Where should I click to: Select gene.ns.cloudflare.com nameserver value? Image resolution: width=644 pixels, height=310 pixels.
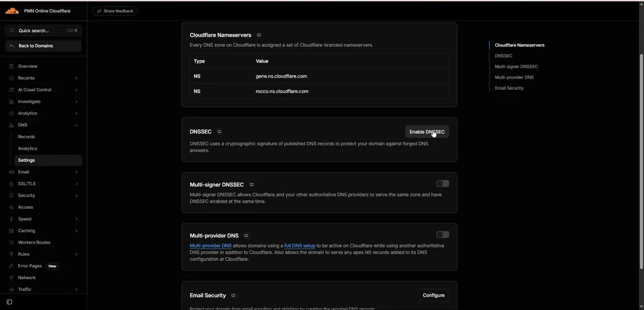[281, 76]
